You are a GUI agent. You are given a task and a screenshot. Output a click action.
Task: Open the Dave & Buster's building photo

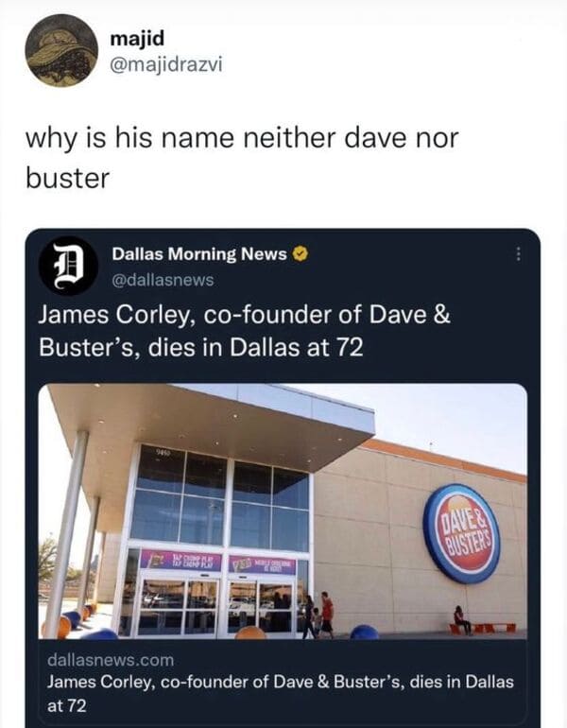283,511
